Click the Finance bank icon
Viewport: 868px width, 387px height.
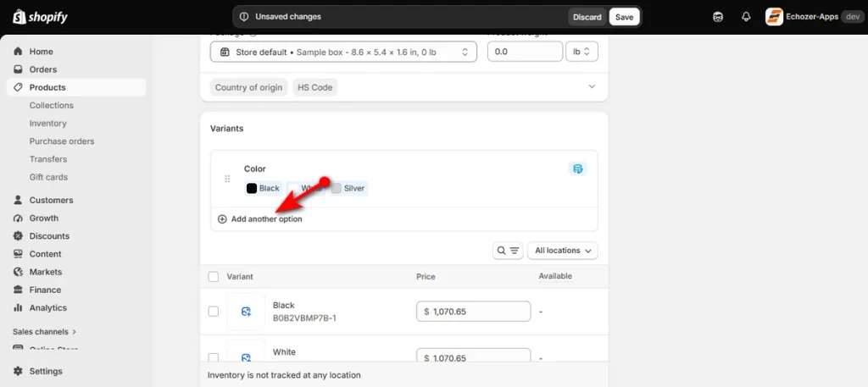(19, 290)
